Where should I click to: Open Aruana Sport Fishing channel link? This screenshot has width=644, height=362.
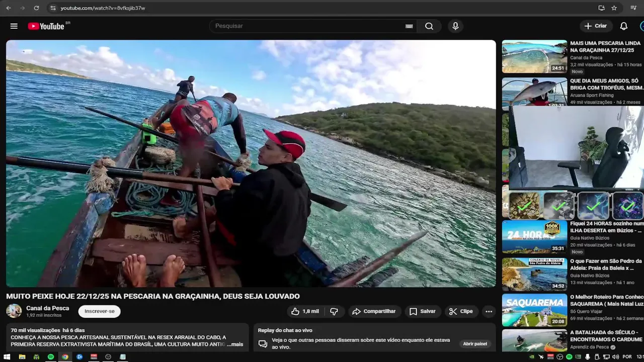[x=592, y=95]
